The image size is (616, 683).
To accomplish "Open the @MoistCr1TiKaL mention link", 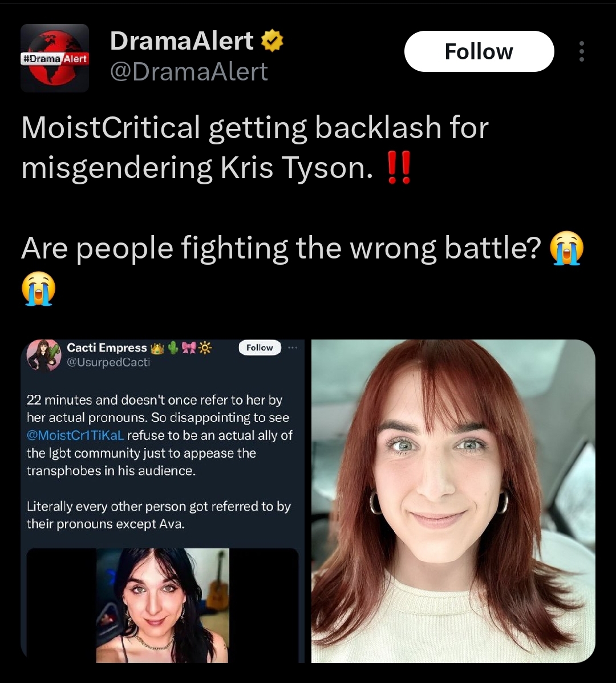I will (75, 435).
